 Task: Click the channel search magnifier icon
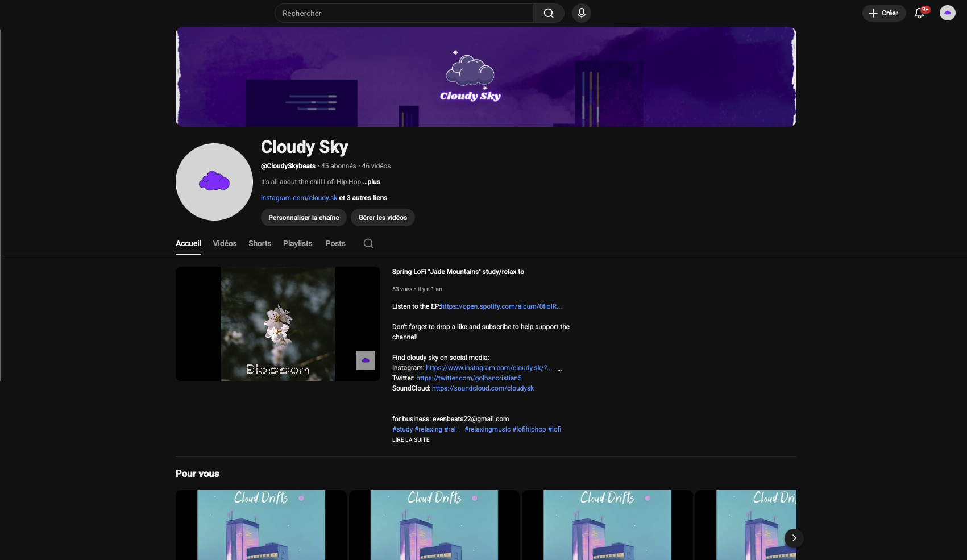point(368,243)
